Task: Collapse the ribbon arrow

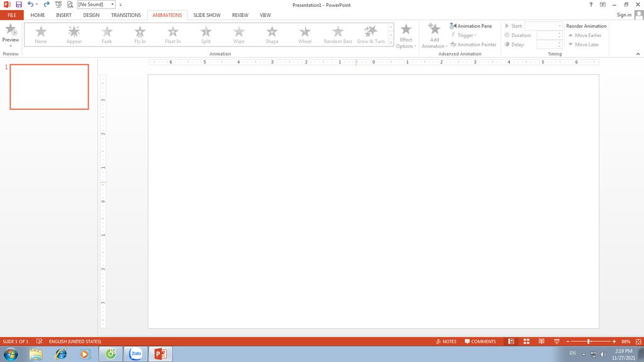Action: click(x=638, y=54)
